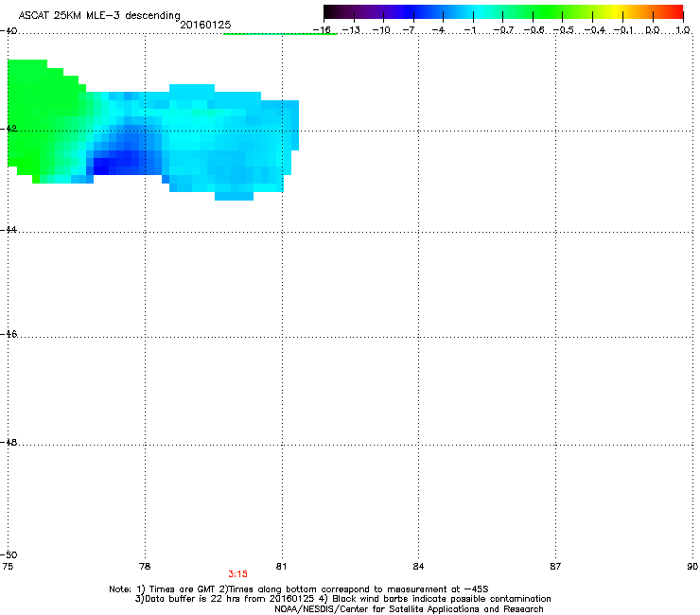Click the latitude axis label -40
The height and width of the screenshot is (615, 700).
point(9,31)
